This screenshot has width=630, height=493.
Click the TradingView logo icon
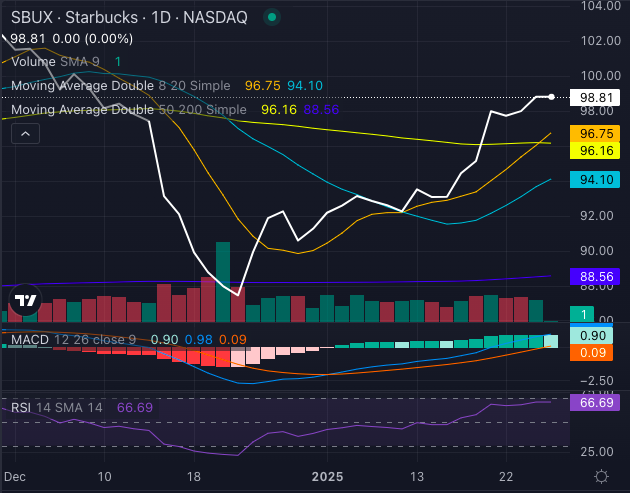25,301
